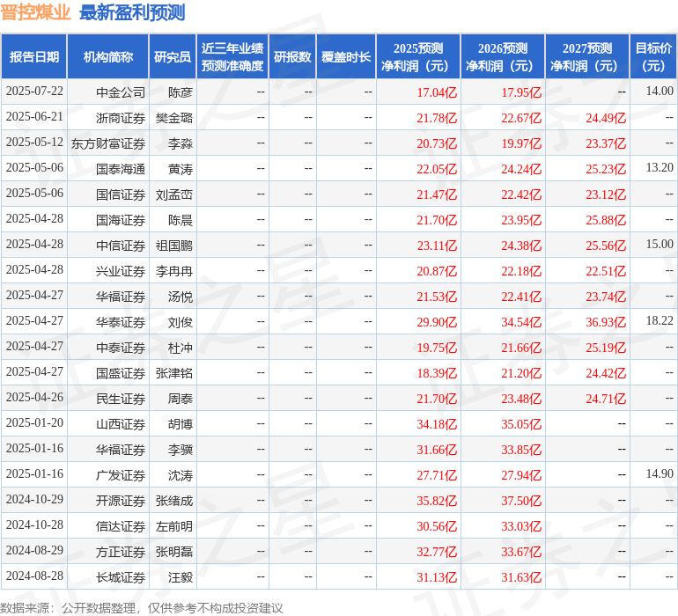Click analyst name 樊金璐
The width and height of the screenshot is (678, 616).
pos(174,118)
